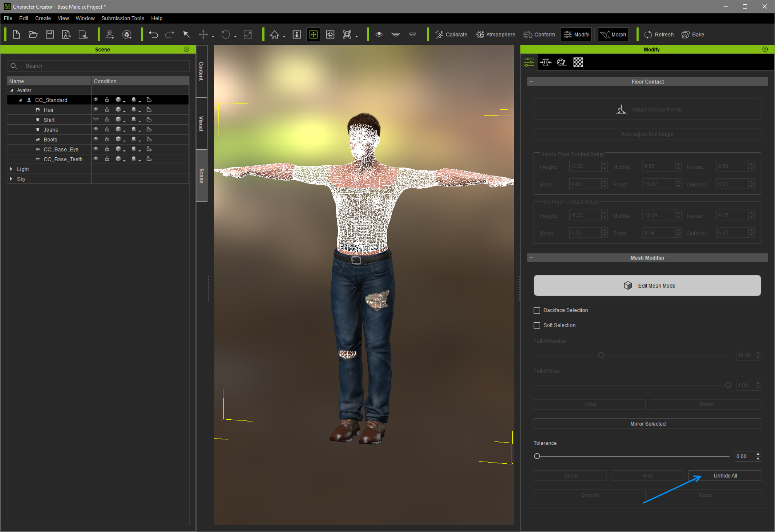
Task: Toggle visibility eye for Hair
Action: pyautogui.click(x=96, y=110)
